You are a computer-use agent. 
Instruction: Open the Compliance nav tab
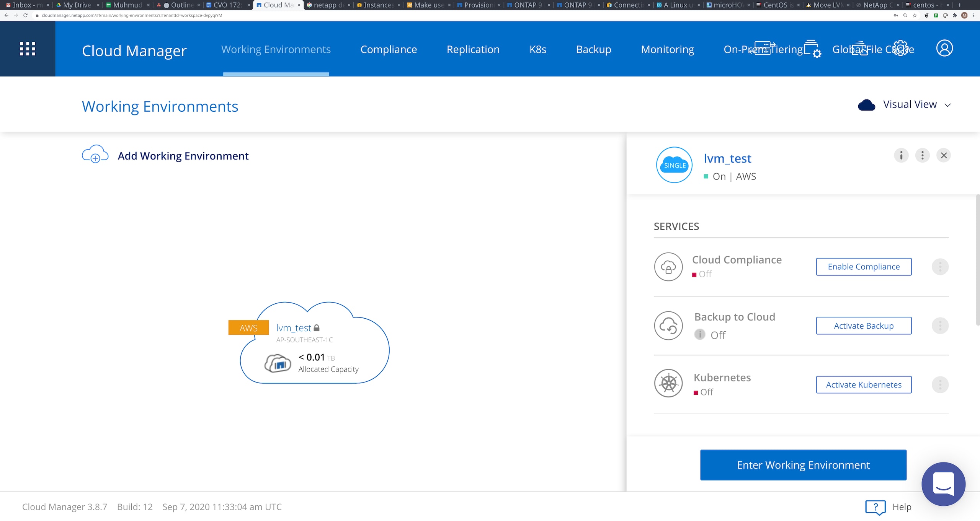click(x=389, y=49)
